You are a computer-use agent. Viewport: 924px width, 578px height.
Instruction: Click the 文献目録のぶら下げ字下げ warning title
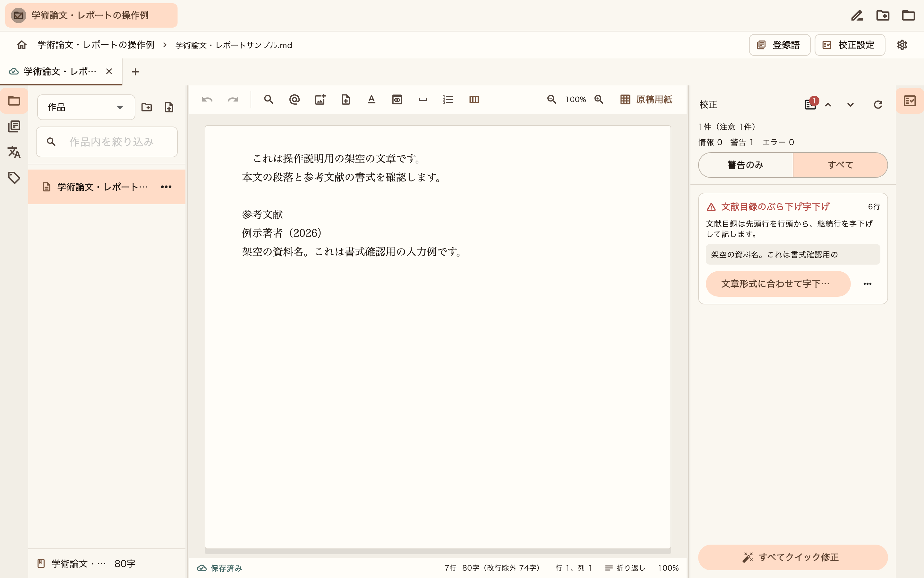click(x=775, y=207)
